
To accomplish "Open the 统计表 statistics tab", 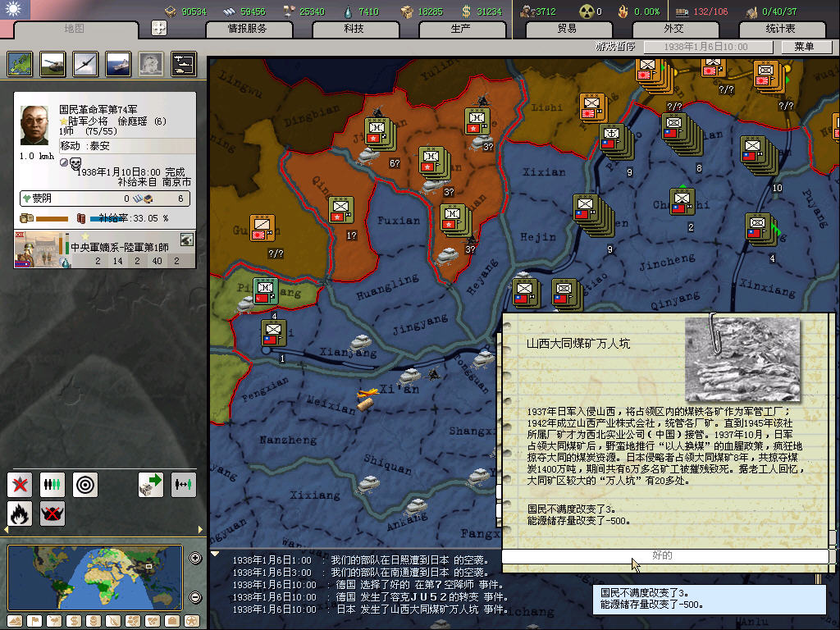I will pos(781,29).
